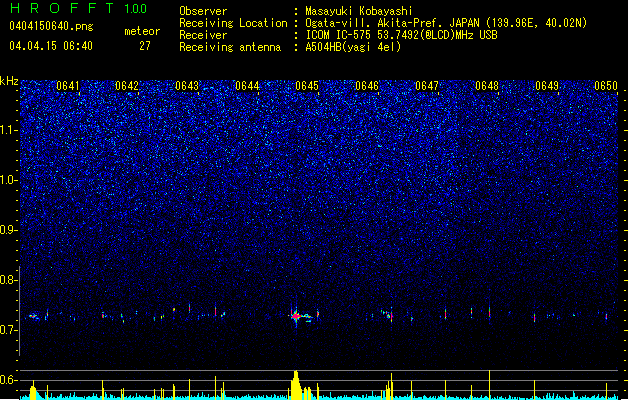The image size is (629, 400).
Task: Click the 0641 time marker
Action: pyautogui.click(x=68, y=86)
